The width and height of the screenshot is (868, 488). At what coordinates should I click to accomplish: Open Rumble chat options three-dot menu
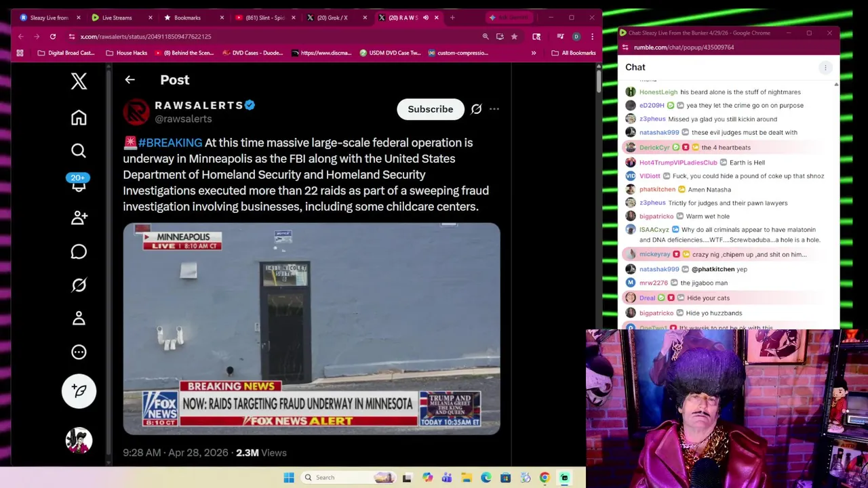pos(825,67)
